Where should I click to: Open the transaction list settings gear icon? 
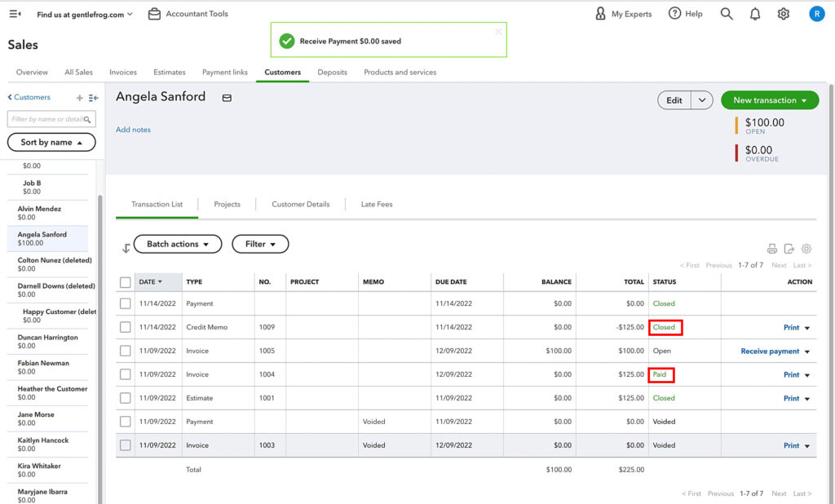tap(806, 249)
